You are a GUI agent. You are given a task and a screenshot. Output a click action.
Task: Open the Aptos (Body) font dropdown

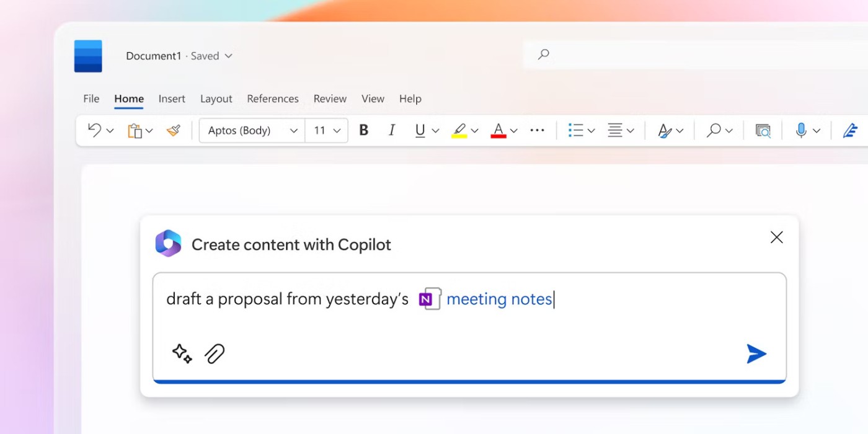tap(252, 130)
